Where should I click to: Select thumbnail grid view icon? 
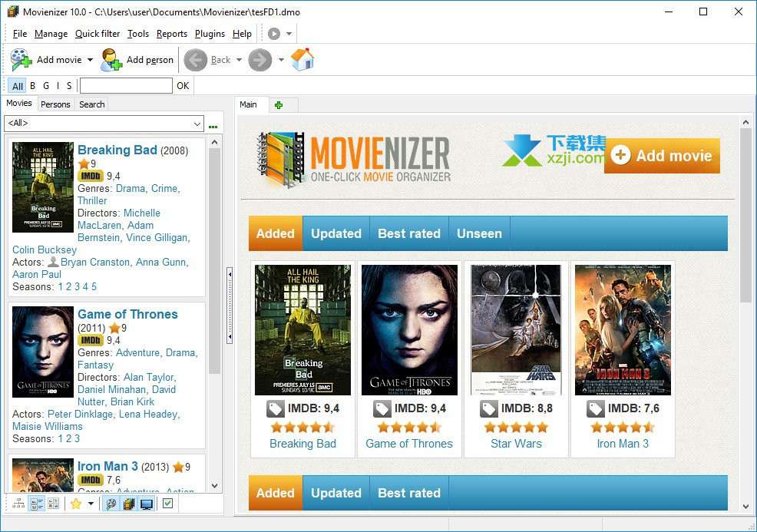53,504
